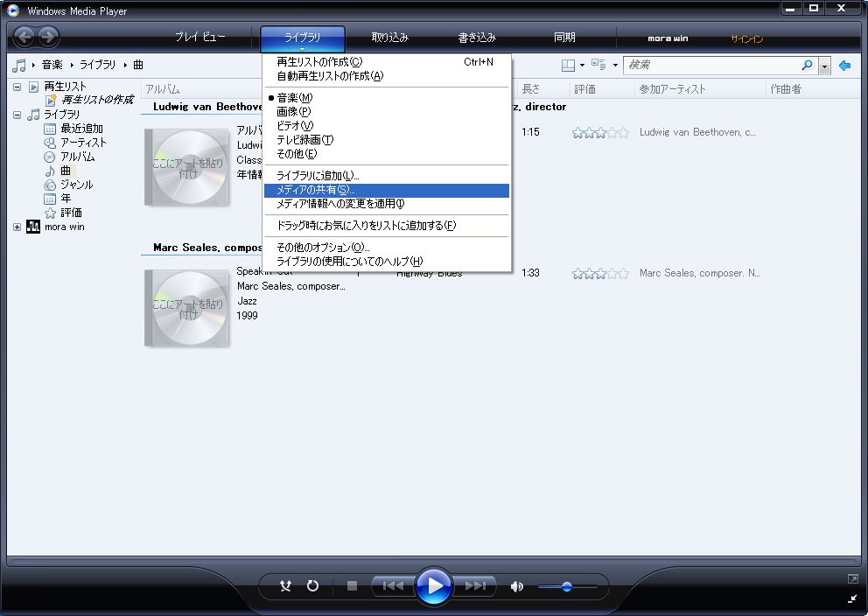868x616 pixels.
Task: Choose メディア情報への変更を適用 menu item
Action: [x=387, y=204]
